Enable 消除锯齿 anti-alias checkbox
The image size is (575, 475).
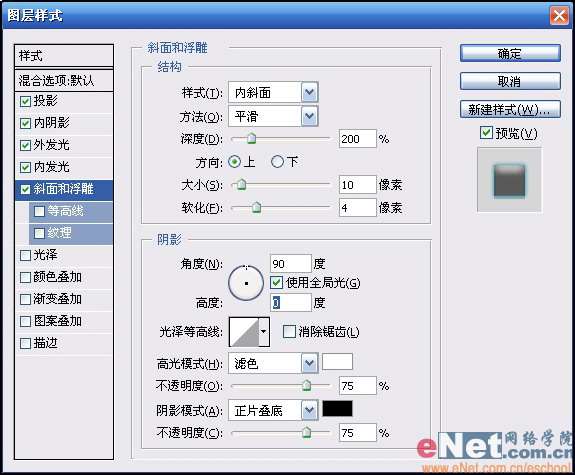(289, 332)
